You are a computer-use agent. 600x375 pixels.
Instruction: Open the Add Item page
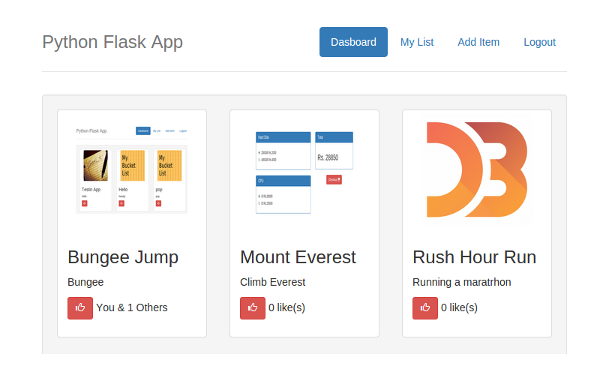pyautogui.click(x=479, y=42)
